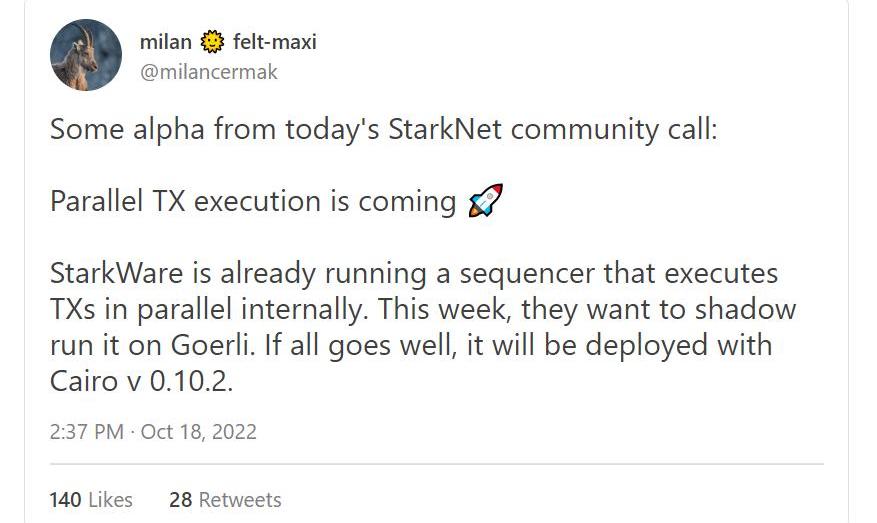877x523 pixels.
Task: Click the divider line above the Likes count
Action: pyautogui.click(x=437, y=464)
